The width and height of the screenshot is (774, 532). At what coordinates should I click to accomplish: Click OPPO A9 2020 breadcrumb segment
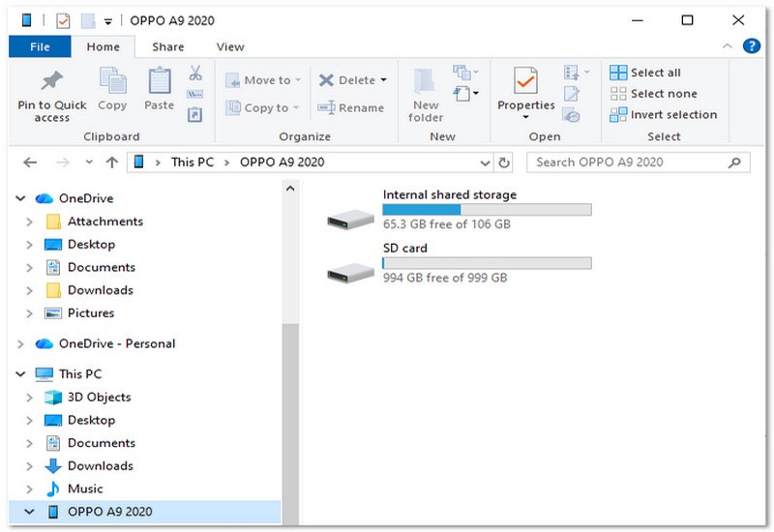[282, 163]
